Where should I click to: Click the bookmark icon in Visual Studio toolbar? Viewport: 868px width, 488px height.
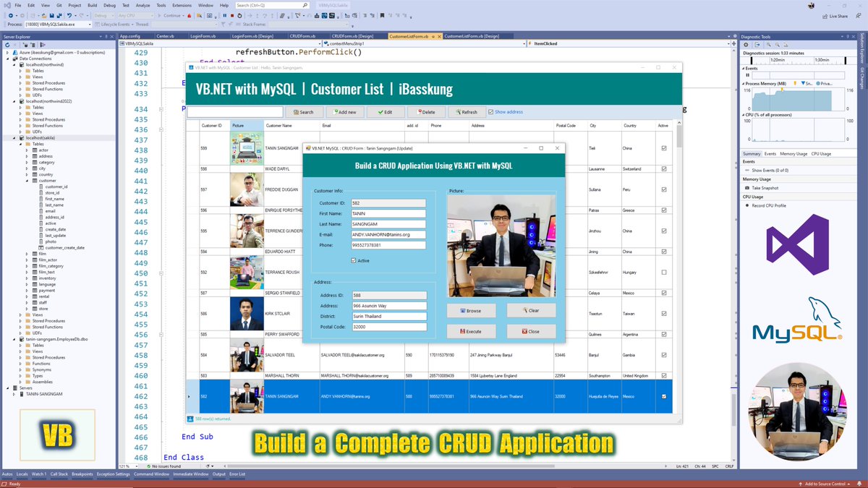tap(381, 15)
